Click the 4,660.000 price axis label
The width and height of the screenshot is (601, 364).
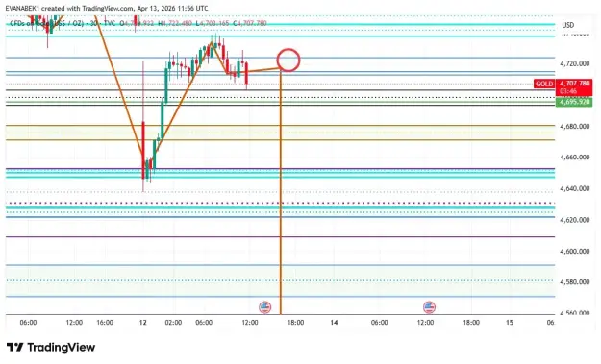click(x=574, y=158)
